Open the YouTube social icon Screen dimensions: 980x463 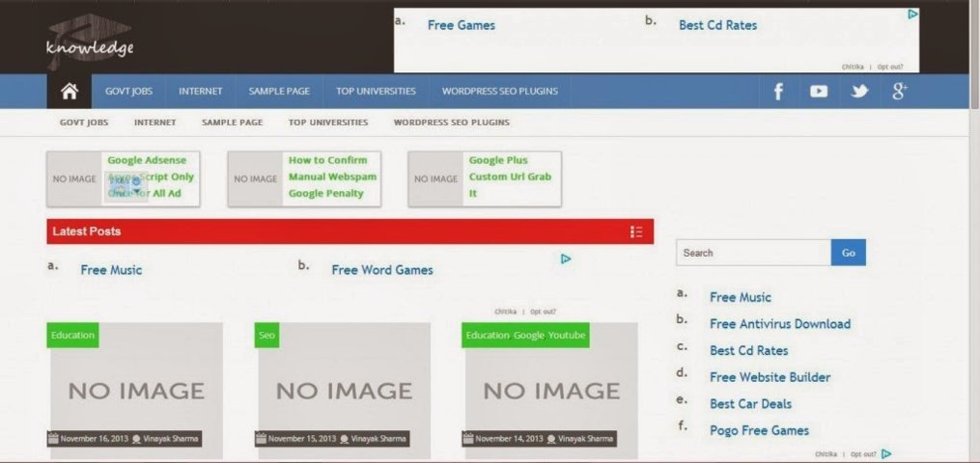pos(819,92)
